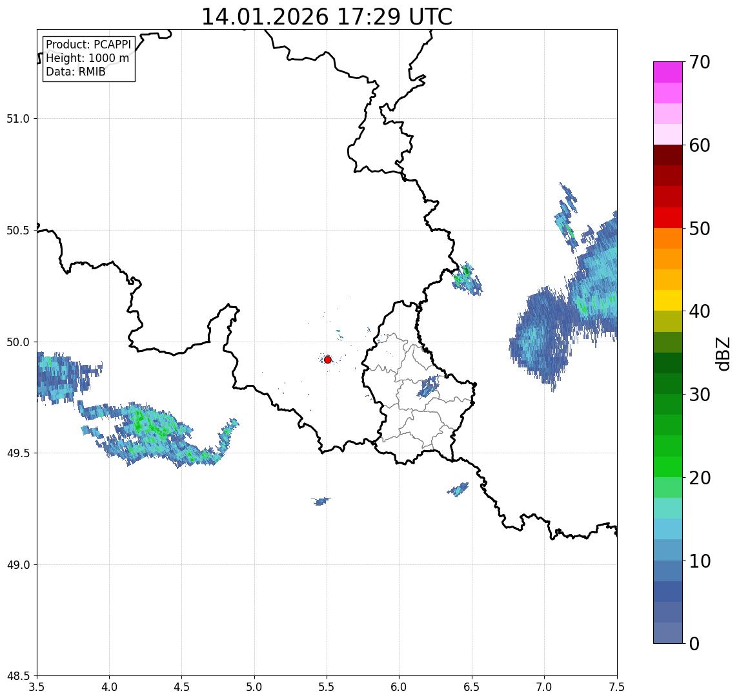Click the red radar location marker
The width and height of the screenshot is (739, 700).
pos(328,360)
